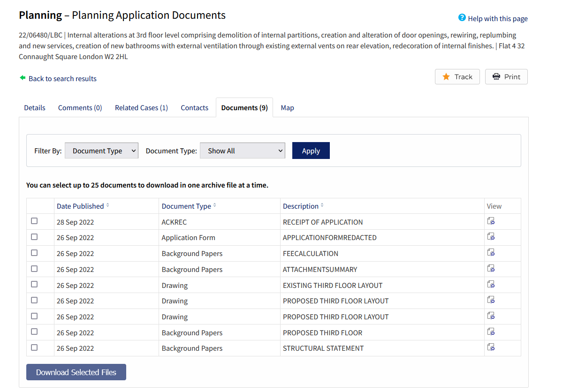Open view icon for APPLICATIONFORMREDACTED document
This screenshot has width=563, height=392.
click(491, 237)
